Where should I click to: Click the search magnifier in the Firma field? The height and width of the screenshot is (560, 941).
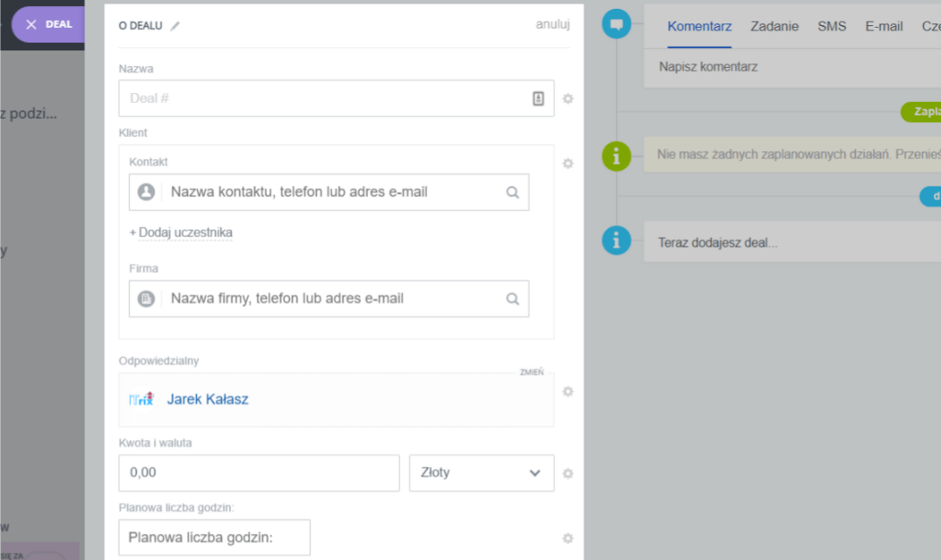coord(512,299)
